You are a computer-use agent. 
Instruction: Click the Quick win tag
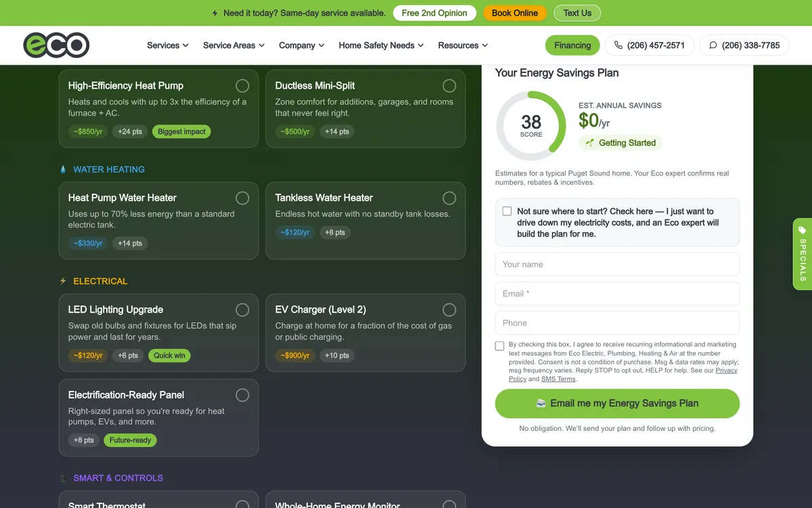[x=169, y=356]
